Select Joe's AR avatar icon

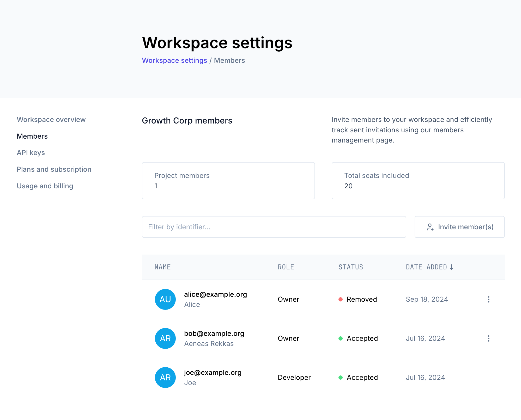(x=165, y=378)
